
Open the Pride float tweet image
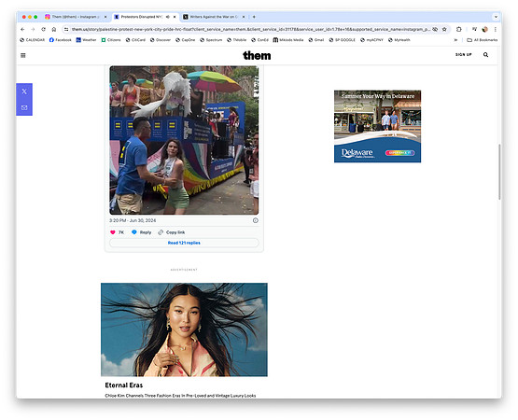click(184, 140)
